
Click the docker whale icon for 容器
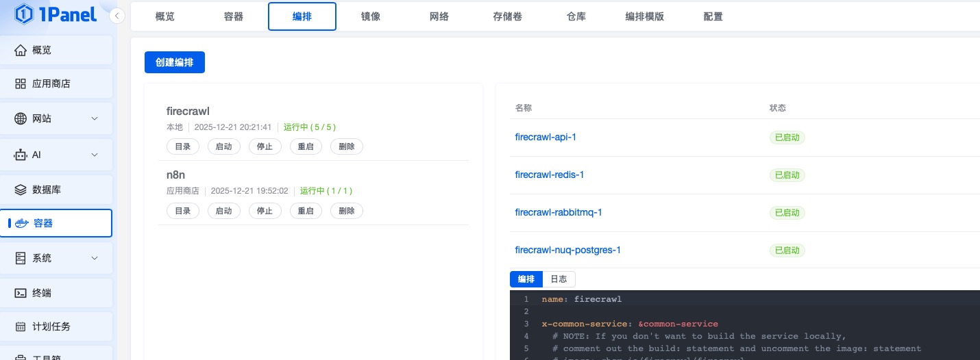[23, 223]
